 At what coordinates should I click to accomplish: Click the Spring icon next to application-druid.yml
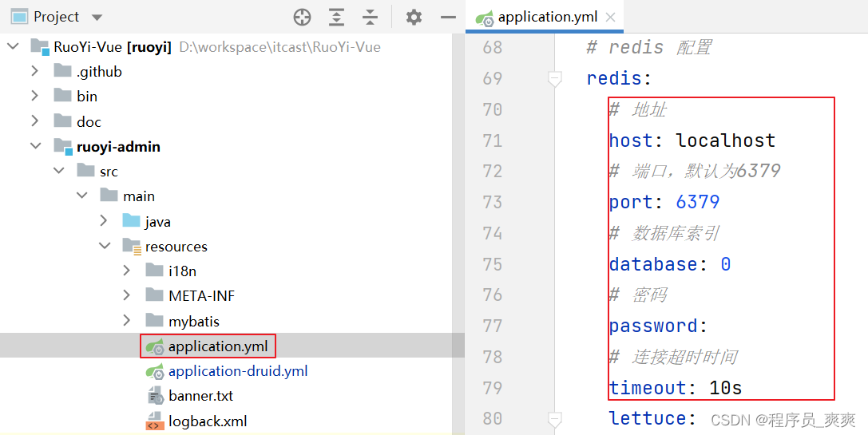point(155,371)
